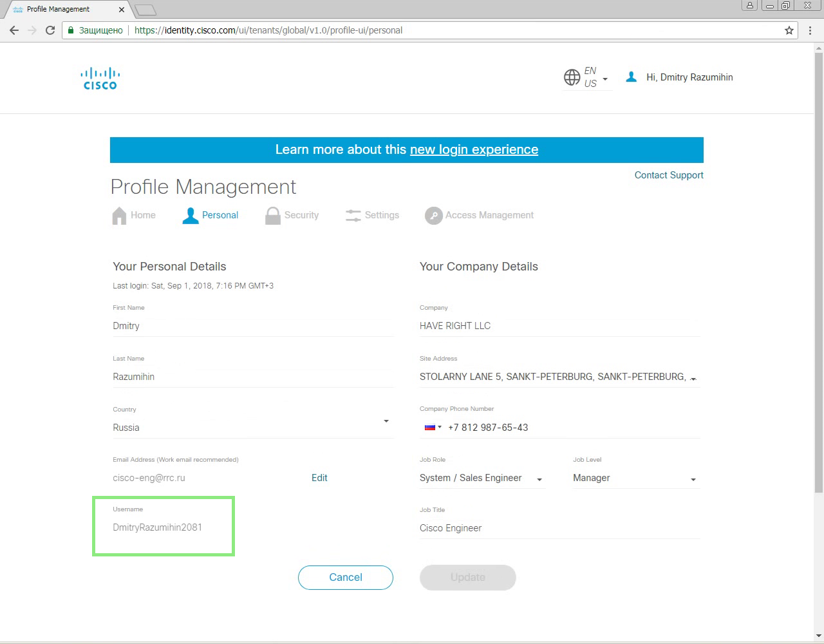
Task: Expand the Job Role dropdown
Action: (539, 480)
